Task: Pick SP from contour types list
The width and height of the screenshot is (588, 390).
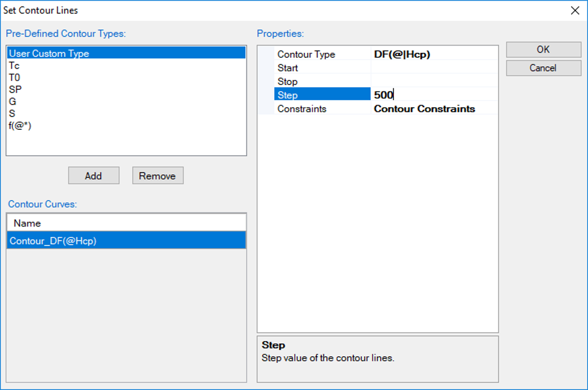Action: pos(15,89)
